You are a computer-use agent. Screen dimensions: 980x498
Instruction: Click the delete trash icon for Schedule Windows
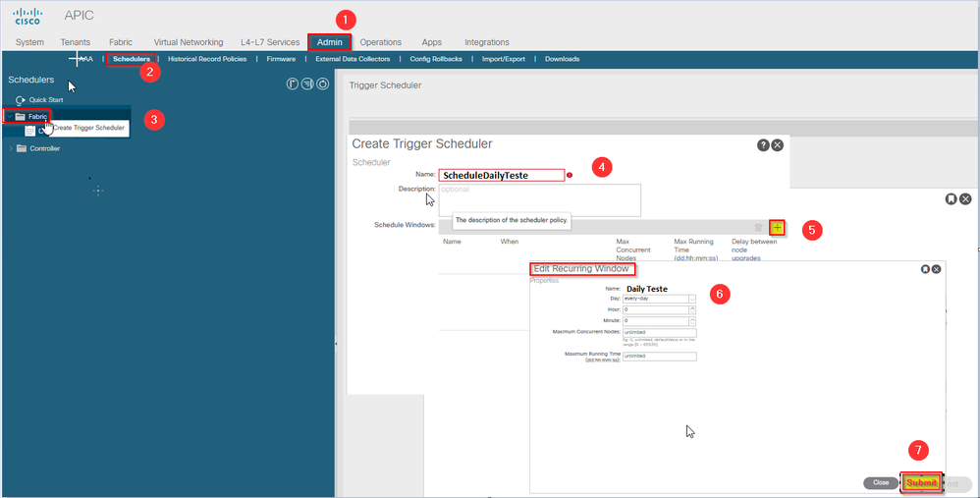[758, 228]
